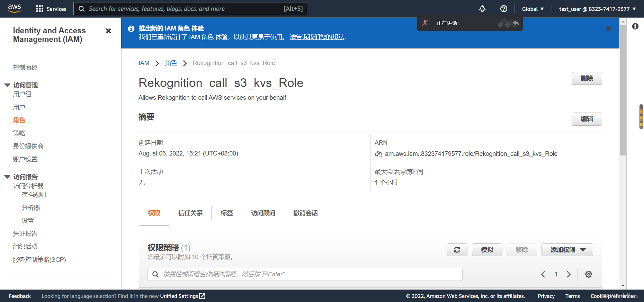Open the Services grid menu
This screenshot has width=644, height=302.
coord(51,9)
